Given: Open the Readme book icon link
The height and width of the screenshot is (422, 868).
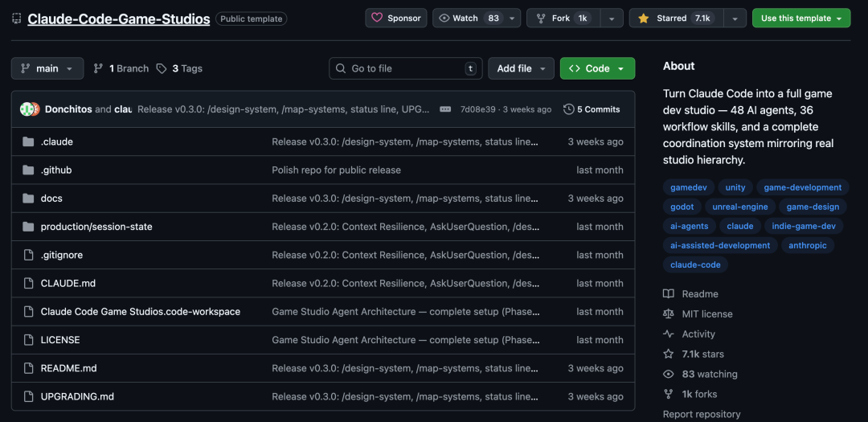Looking at the screenshot, I should pos(669,294).
